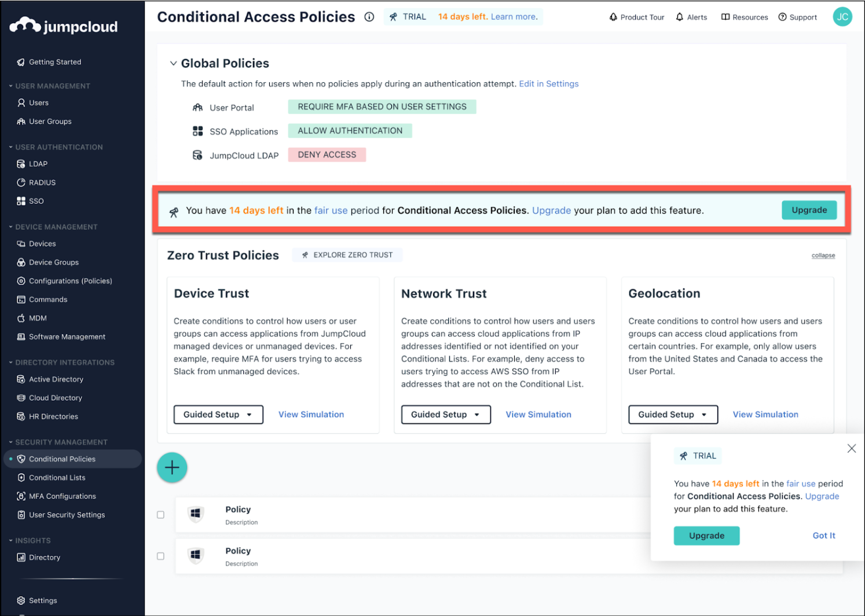
Task: Click the EXPLORE ZERO TRUST badge
Action: (x=347, y=255)
